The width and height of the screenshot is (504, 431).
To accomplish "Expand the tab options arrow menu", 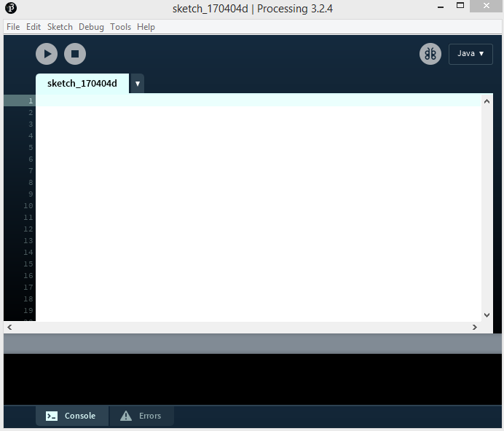I will 137,84.
